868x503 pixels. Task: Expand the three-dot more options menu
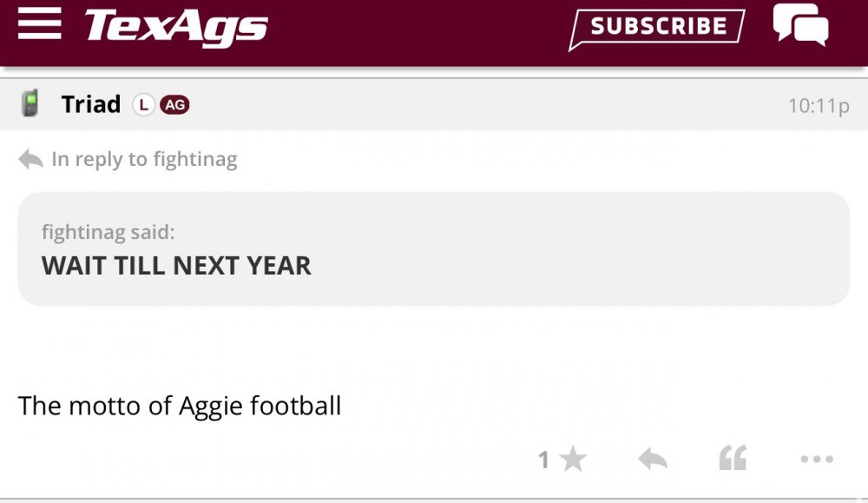pyautogui.click(x=817, y=459)
